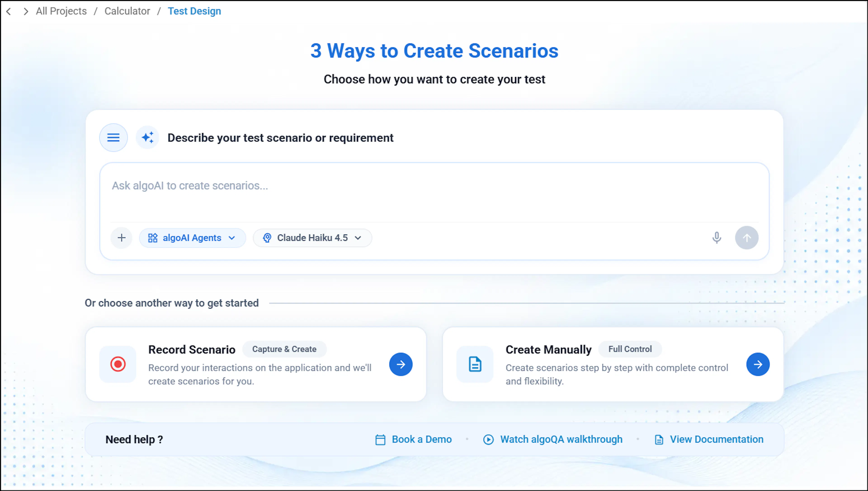Click the AI sparkle icon
Image resolution: width=868 pixels, height=491 pixels.
point(147,138)
